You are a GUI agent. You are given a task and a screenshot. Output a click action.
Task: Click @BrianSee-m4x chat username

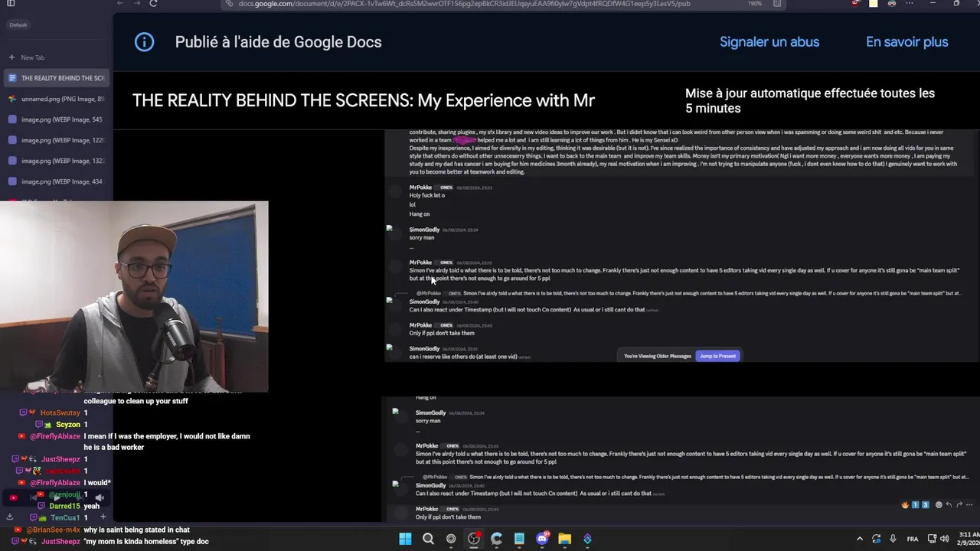point(54,530)
